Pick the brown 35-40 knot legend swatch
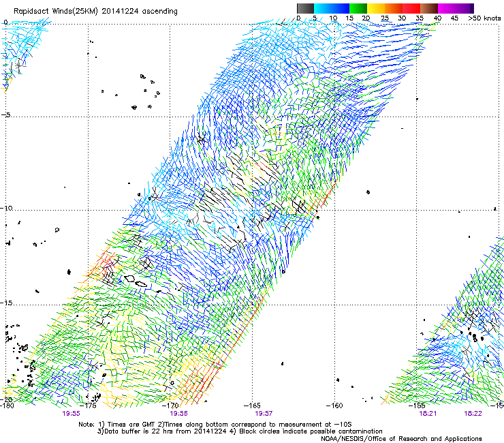The image size is (504, 443). 429,8
